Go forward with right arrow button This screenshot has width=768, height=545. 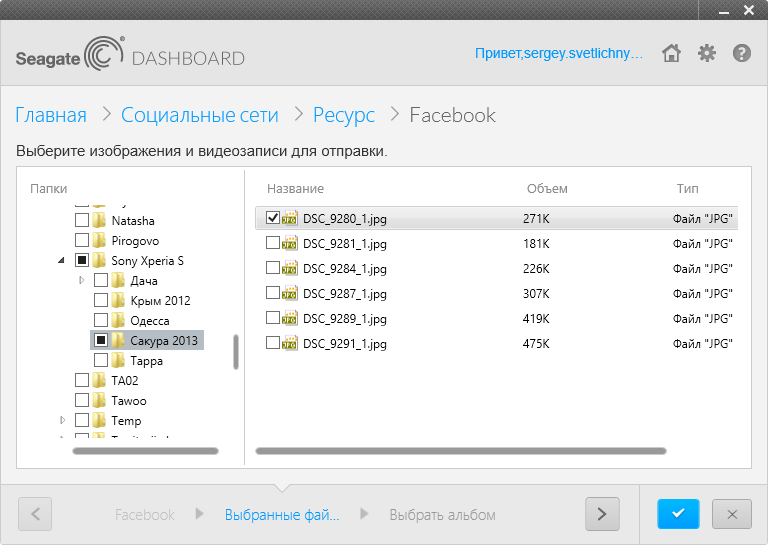click(602, 514)
